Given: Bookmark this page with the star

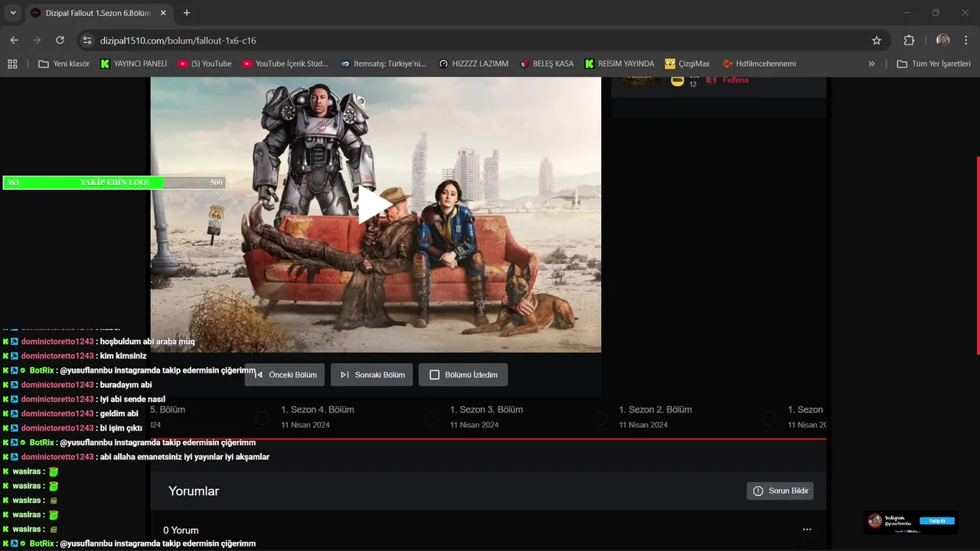Looking at the screenshot, I should [877, 41].
